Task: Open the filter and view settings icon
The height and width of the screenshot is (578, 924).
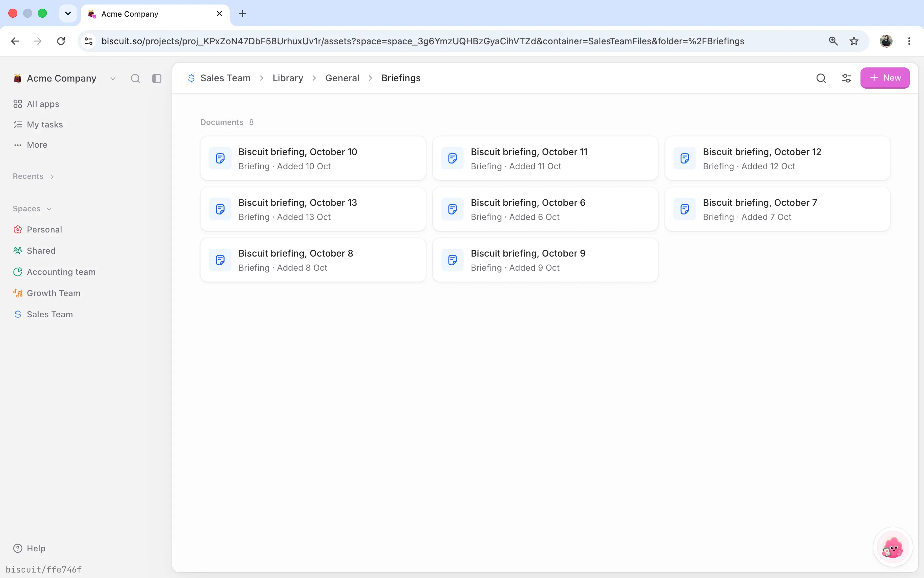Action: [x=846, y=78]
